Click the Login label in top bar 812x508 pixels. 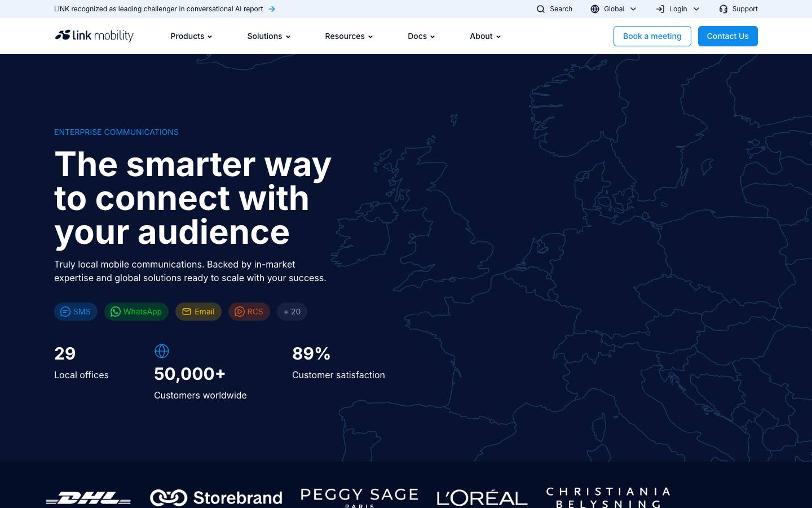678,9
